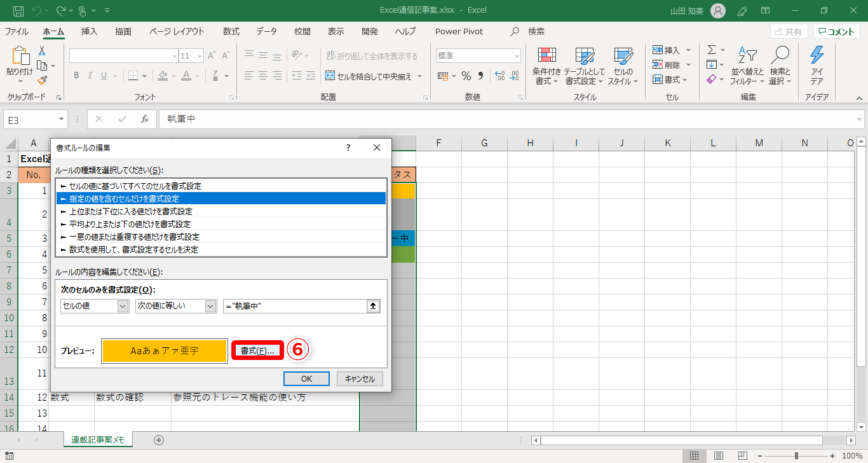
Task: Open the ファイル tab
Action: coord(17,31)
